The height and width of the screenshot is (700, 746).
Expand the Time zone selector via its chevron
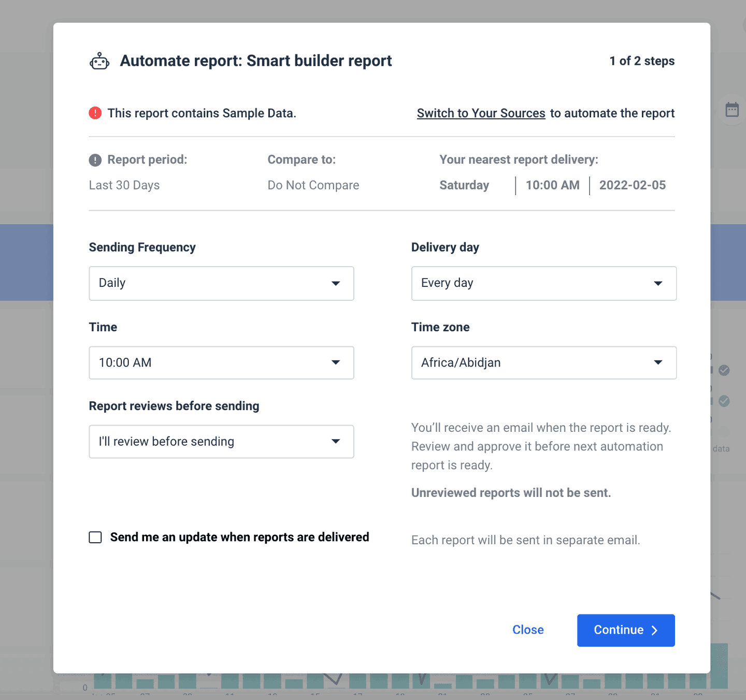(658, 362)
